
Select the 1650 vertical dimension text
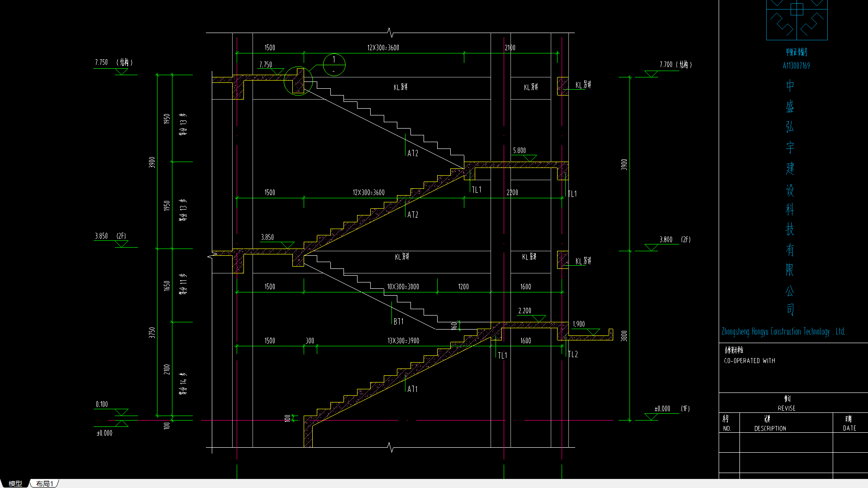(x=167, y=286)
